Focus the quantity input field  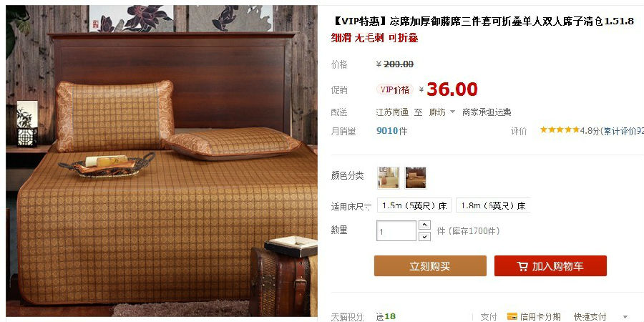pos(396,231)
